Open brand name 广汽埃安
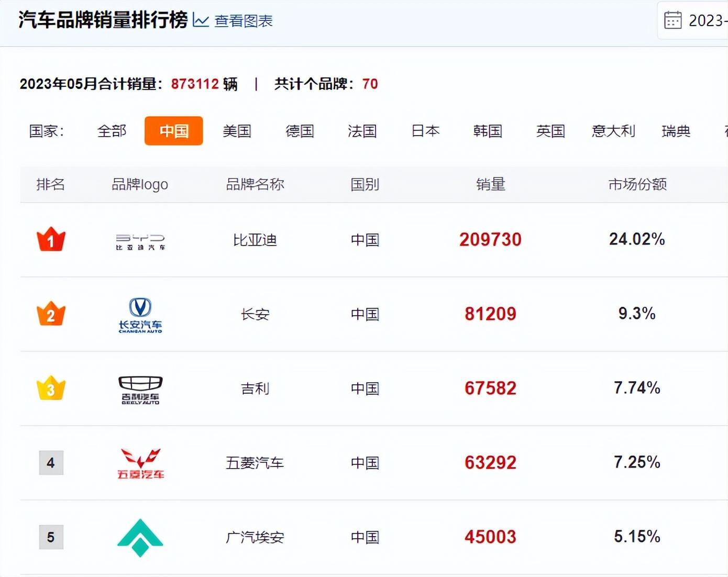Viewport: 728px width, 577px height. 255,538
